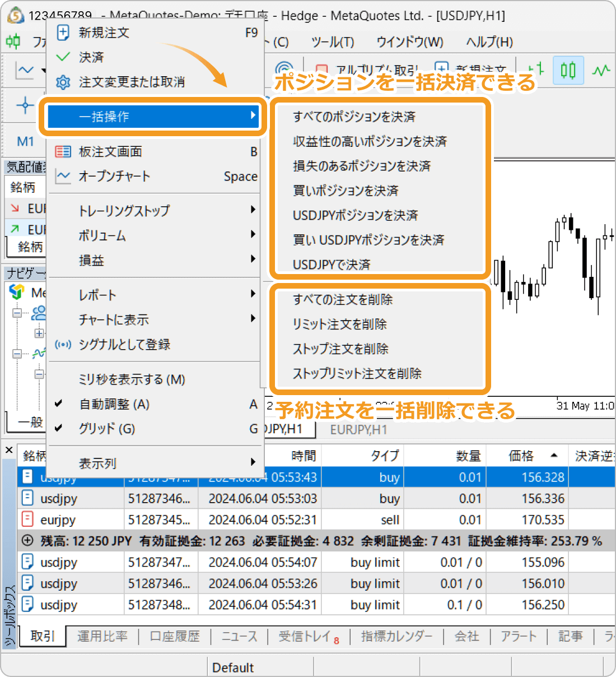Click the 新規注文 icon in context menu
The height and width of the screenshot is (677, 616).
[x=63, y=33]
